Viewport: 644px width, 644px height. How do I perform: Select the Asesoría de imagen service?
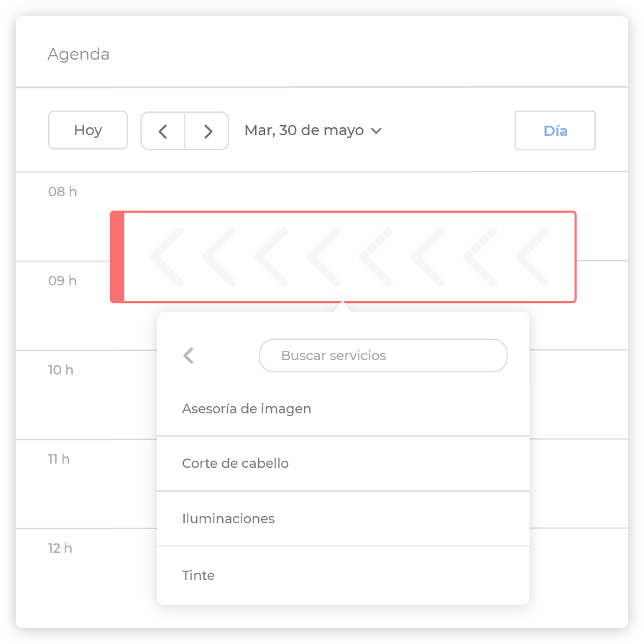[247, 409]
